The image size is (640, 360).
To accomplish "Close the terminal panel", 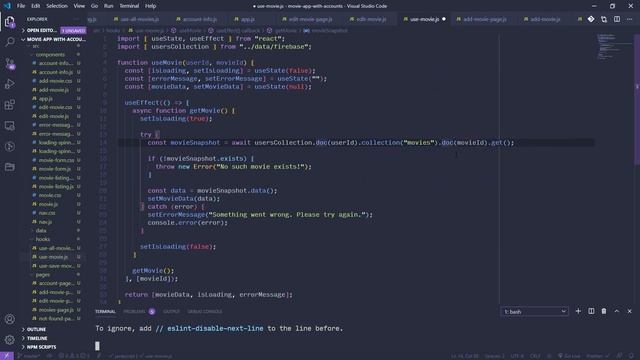I will [630, 311].
